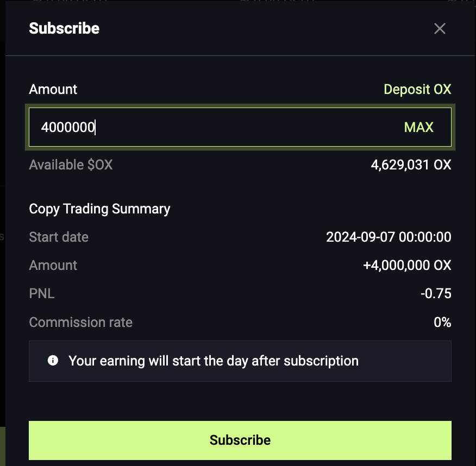Focus the Amount input field
Viewport: 476px width, 466px height.
pos(217,128)
